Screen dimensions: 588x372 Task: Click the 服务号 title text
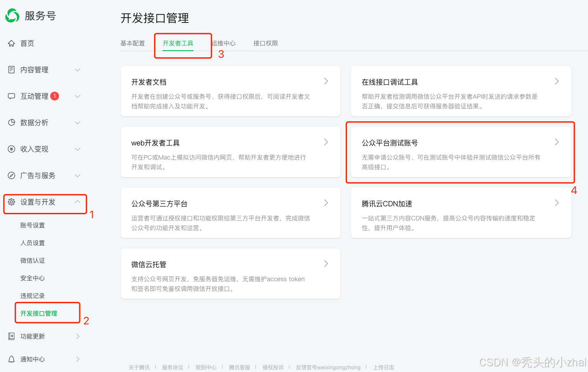[40, 16]
